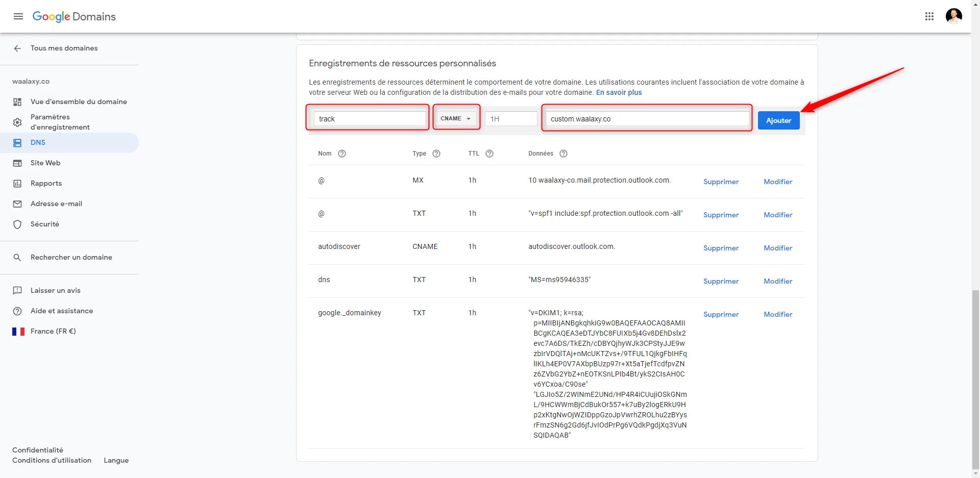Viewport: 980px width, 478px height.
Task: Go to the Site Web section
Action: pos(45,163)
